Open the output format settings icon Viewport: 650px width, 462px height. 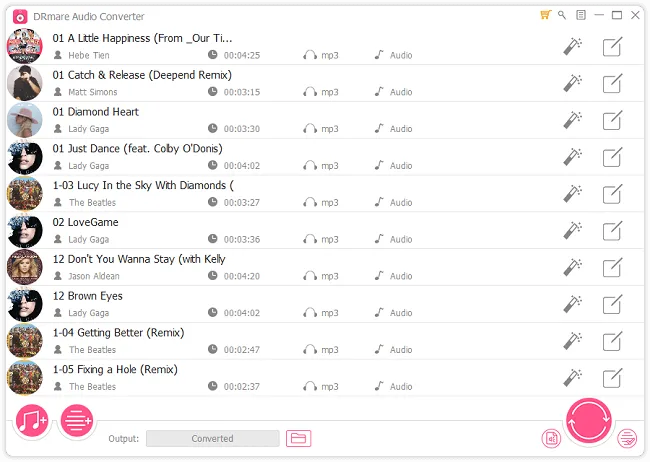tap(551, 438)
